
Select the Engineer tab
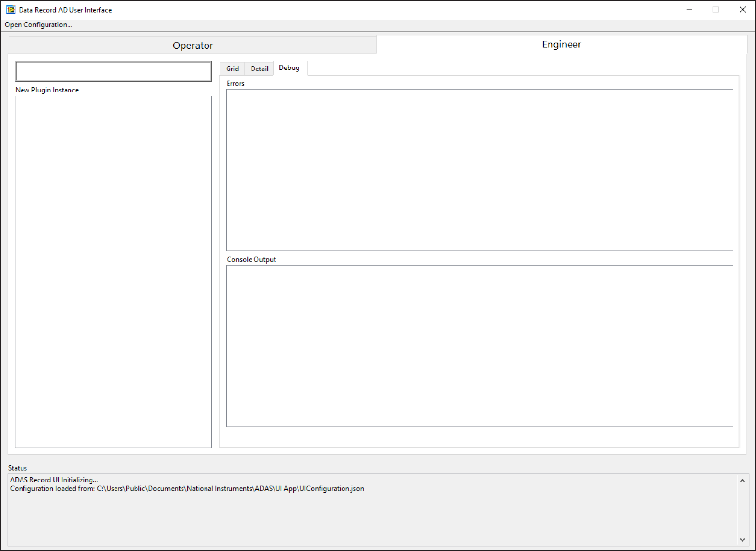click(x=561, y=45)
